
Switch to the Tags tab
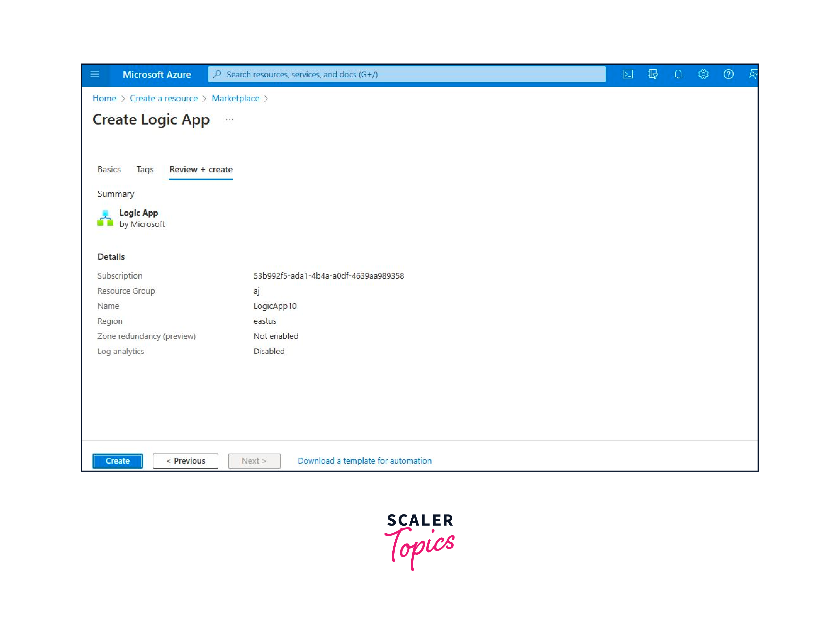(145, 169)
